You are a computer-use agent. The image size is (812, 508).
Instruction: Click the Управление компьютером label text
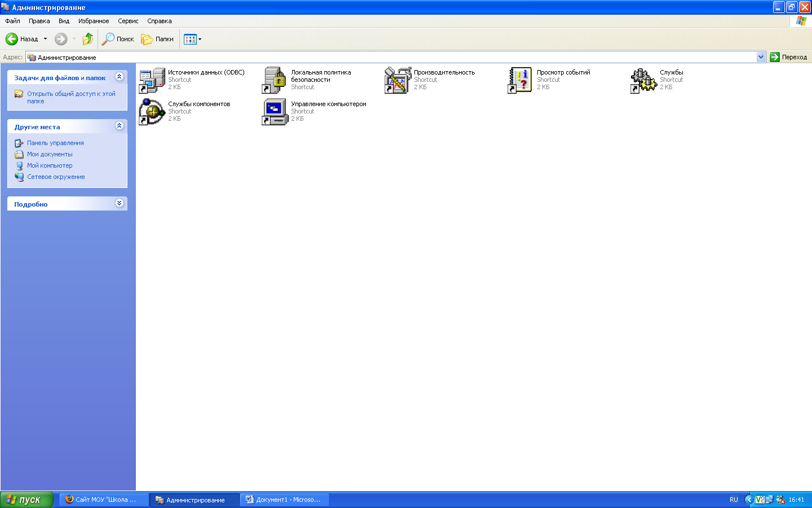pyautogui.click(x=329, y=104)
